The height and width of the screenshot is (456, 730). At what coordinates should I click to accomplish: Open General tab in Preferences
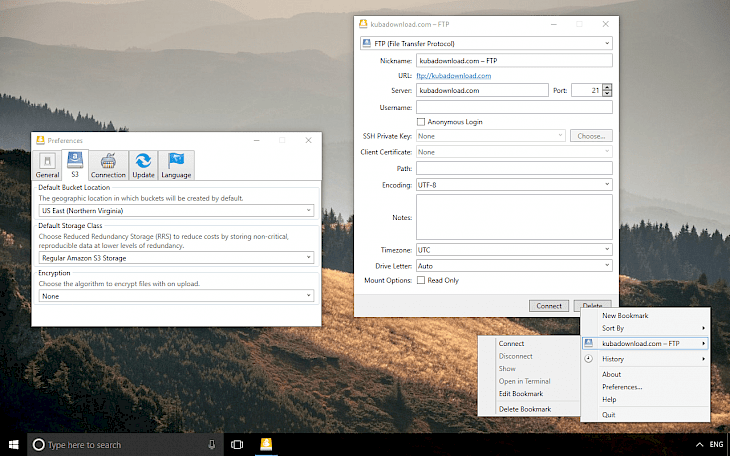pos(47,165)
